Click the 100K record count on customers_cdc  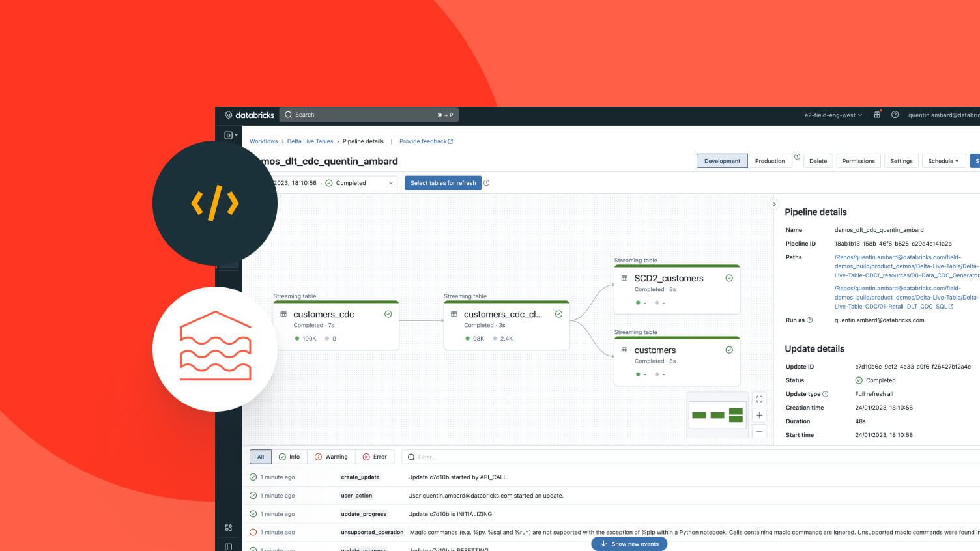(x=310, y=339)
